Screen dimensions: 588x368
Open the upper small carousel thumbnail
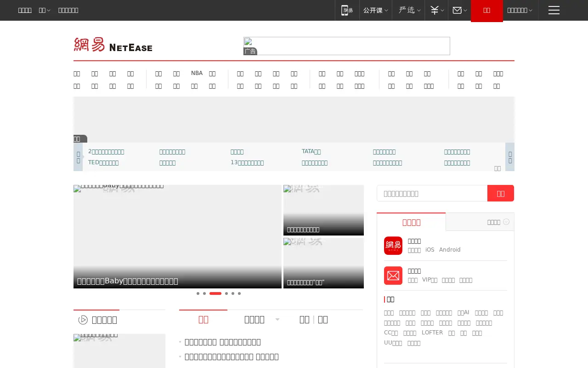pyautogui.click(x=323, y=210)
